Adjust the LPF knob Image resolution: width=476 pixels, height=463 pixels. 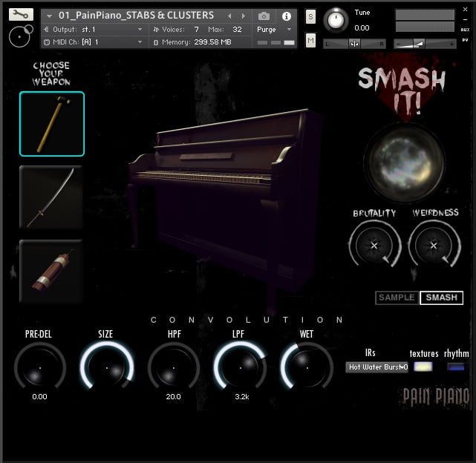pyautogui.click(x=240, y=367)
